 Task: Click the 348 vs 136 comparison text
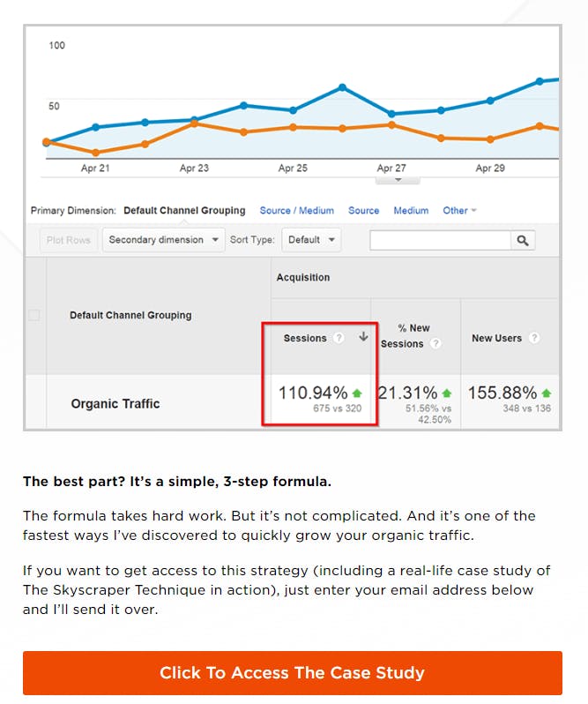click(x=527, y=408)
